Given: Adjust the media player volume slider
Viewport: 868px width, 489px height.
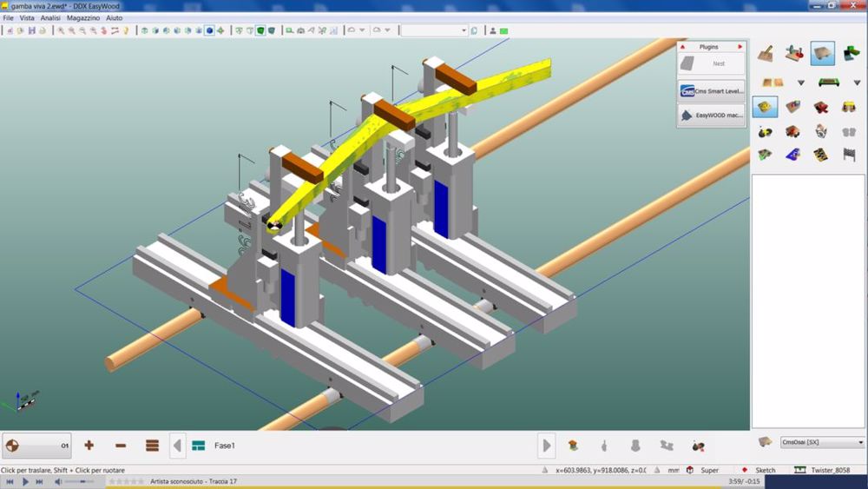Looking at the screenshot, I should (80, 481).
